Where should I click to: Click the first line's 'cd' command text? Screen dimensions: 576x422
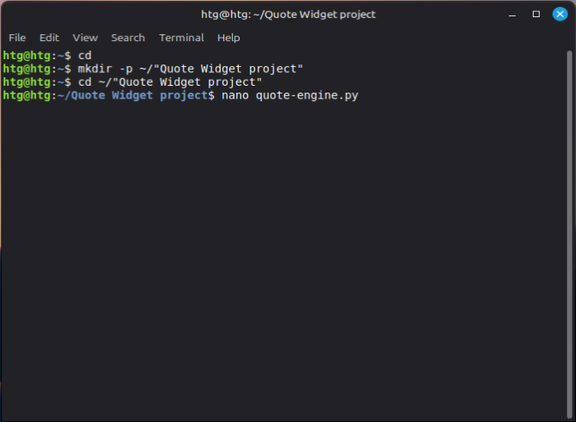85,55
